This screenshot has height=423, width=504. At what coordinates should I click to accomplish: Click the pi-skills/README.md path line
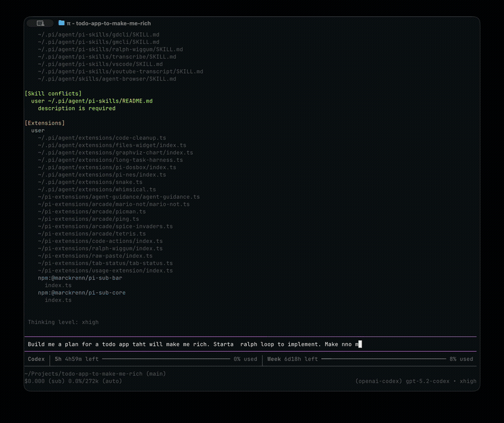(92, 101)
